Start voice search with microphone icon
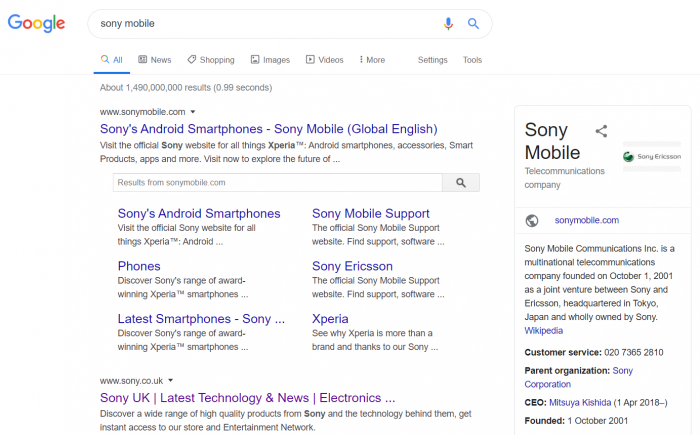Image resolution: width=700 pixels, height=435 pixels. tap(449, 23)
